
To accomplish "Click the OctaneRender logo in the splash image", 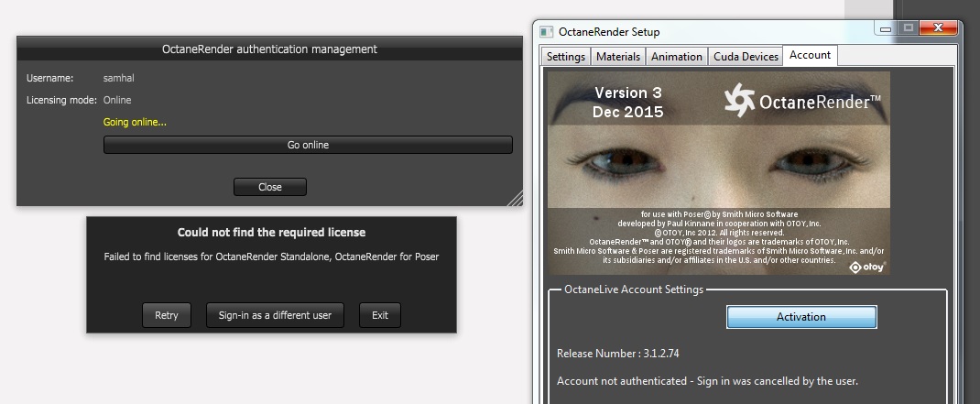I will coord(802,101).
